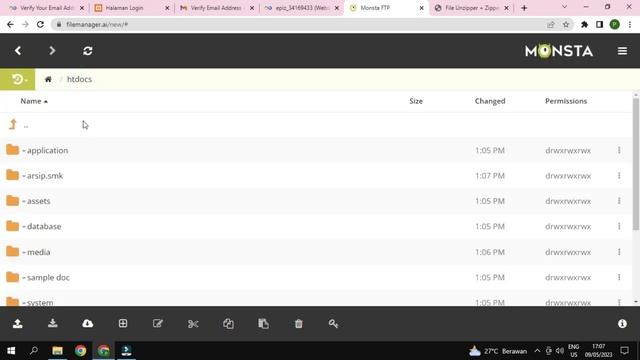Screen dimensions: 640x360
Task: Click media folder icon
Action: coord(13,251)
